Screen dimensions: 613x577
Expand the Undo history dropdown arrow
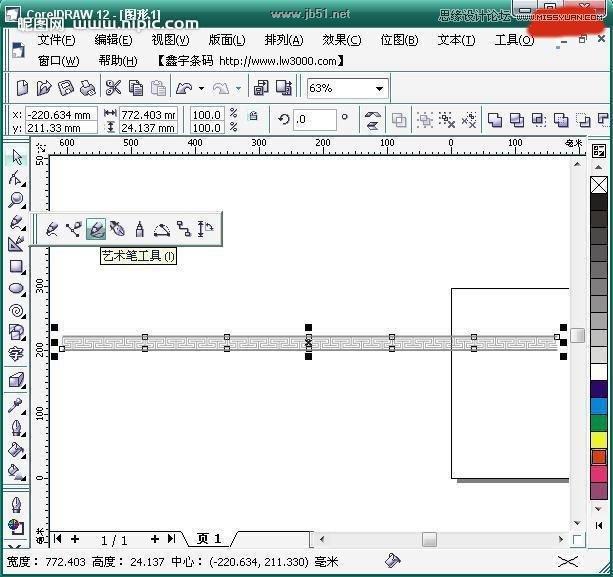point(201,89)
